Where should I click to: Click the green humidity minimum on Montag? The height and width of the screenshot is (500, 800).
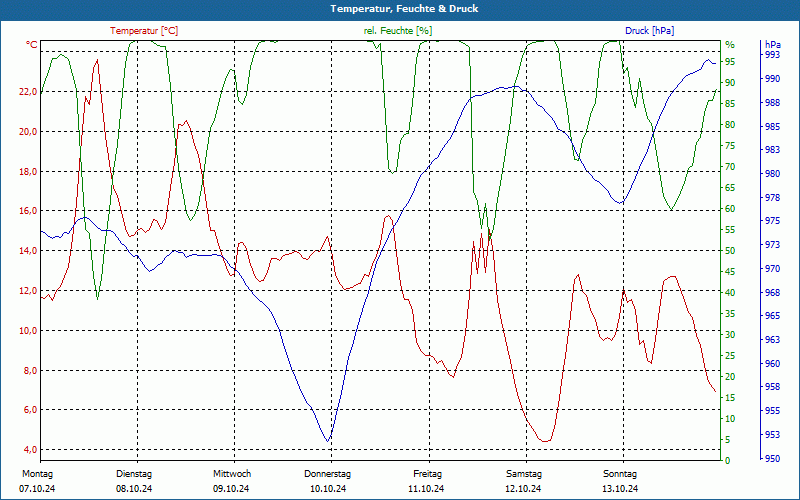[x=97, y=299]
